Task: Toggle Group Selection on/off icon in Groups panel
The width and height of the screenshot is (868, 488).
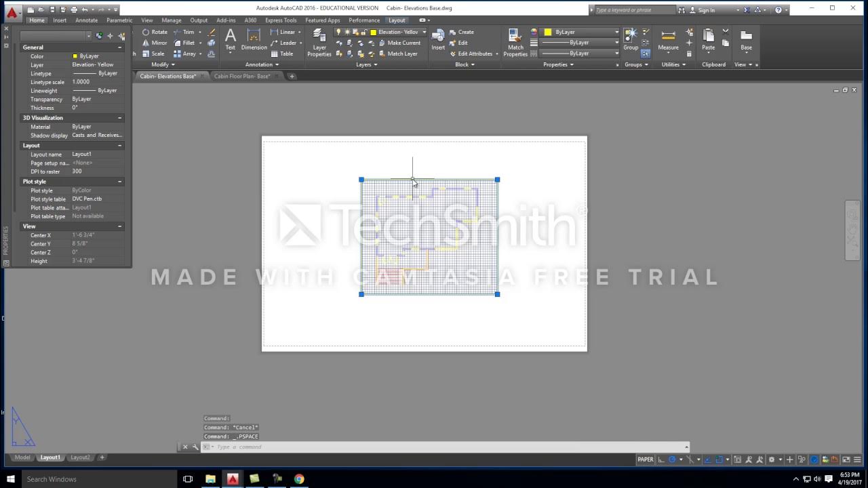Action: point(646,54)
